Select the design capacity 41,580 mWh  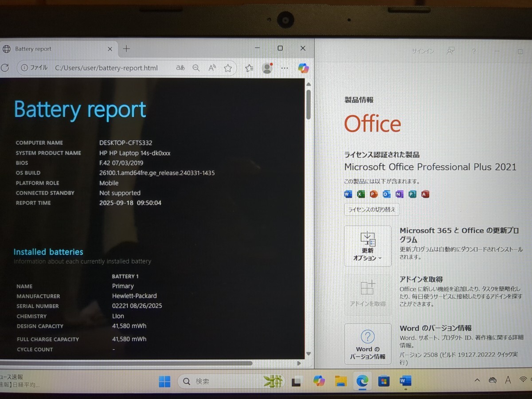click(129, 326)
